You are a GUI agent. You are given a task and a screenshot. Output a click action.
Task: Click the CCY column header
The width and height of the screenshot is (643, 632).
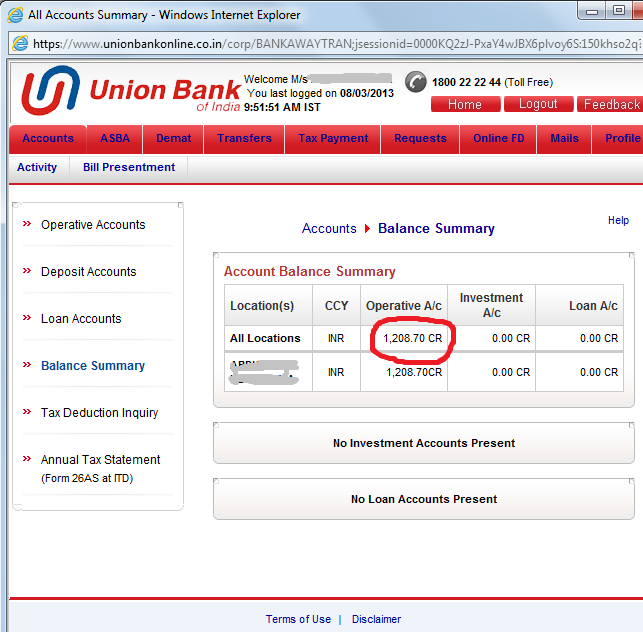coord(336,306)
